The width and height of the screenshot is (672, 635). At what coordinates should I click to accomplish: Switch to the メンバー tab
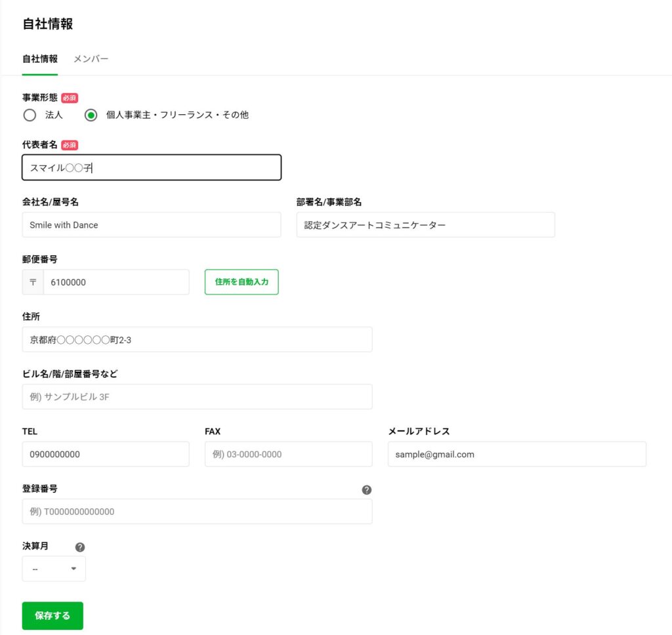91,59
